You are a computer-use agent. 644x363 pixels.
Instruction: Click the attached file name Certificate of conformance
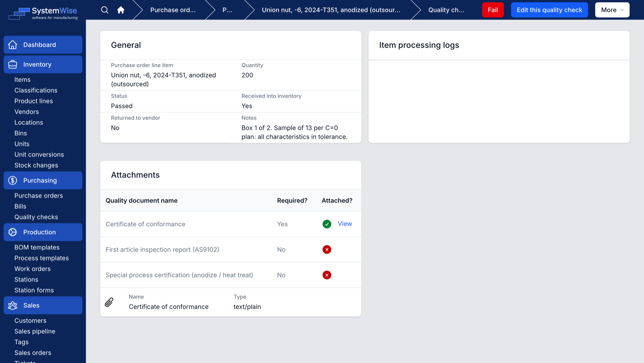click(169, 307)
